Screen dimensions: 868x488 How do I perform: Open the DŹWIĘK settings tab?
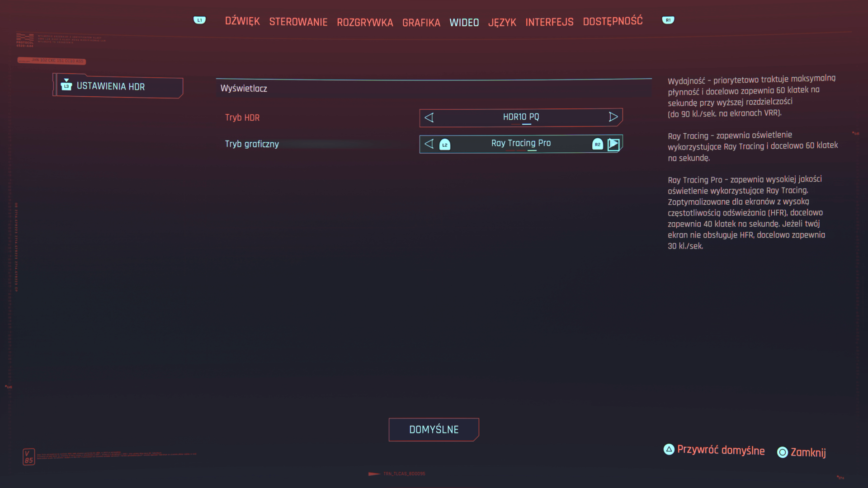click(x=242, y=21)
